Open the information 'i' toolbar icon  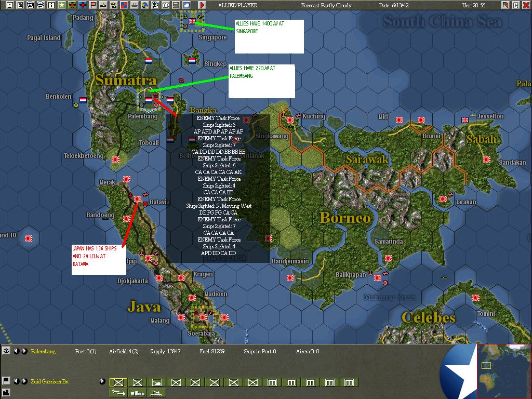[51, 5]
